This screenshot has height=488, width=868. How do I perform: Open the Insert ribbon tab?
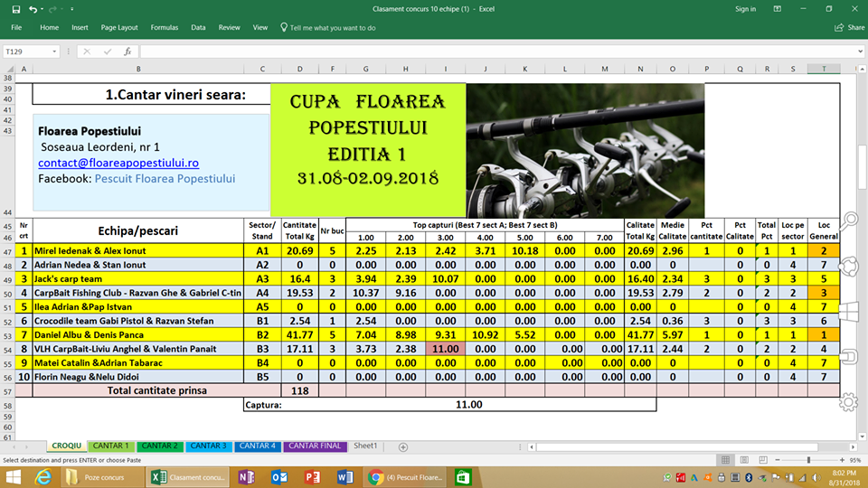(80, 28)
